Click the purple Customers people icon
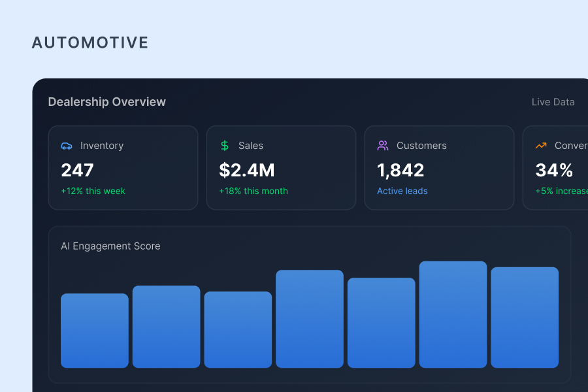Screen dimensions: 588x392 pyautogui.click(x=383, y=146)
